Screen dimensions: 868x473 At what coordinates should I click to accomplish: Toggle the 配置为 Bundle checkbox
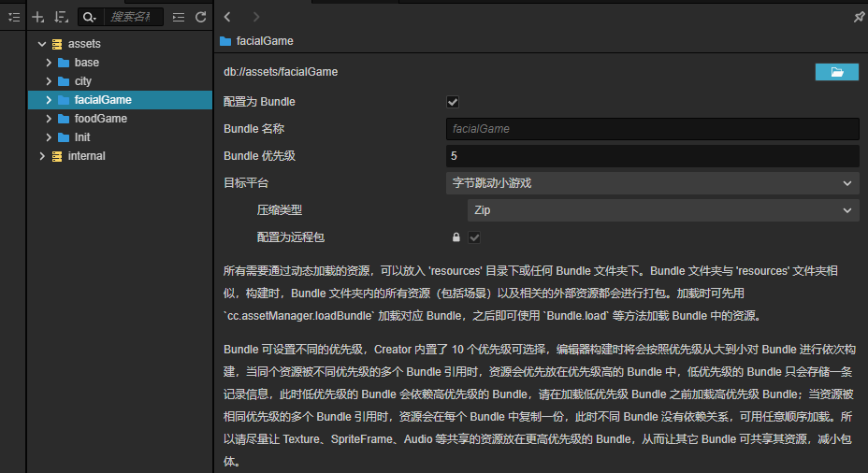click(453, 102)
